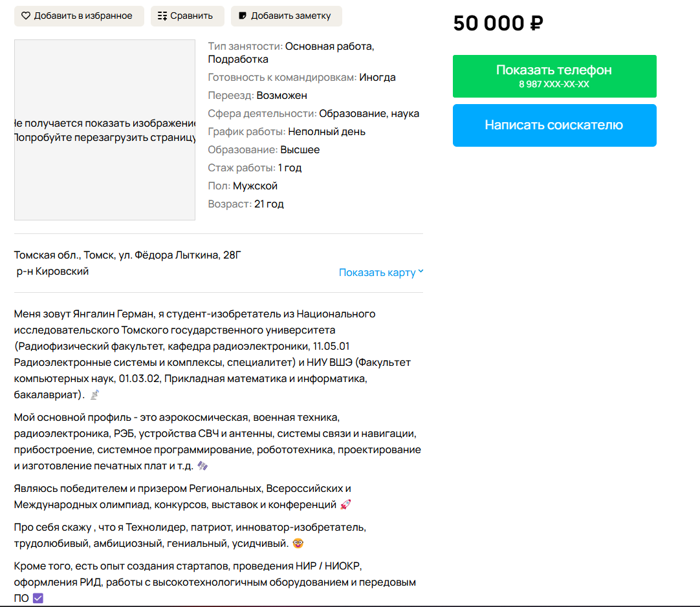Screen dimensions: 700x607
Task: Click the antenna emoji after бакалавриат
Action: click(x=94, y=394)
